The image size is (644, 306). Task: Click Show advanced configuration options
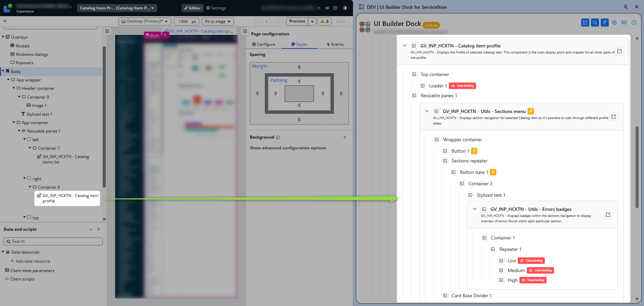click(x=288, y=148)
